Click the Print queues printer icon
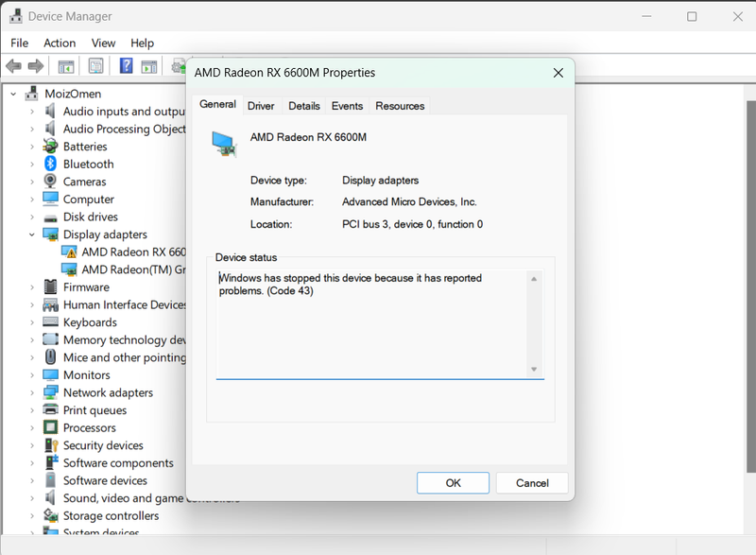 tap(50, 409)
